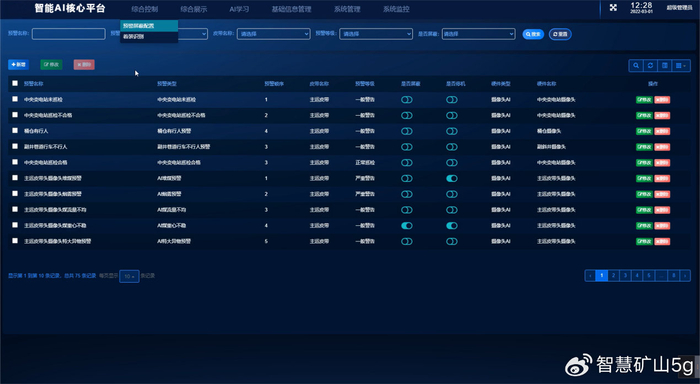700x384 pixels.
Task: Click red delete button for AI煤重心不稳 row
Action: tap(662, 226)
